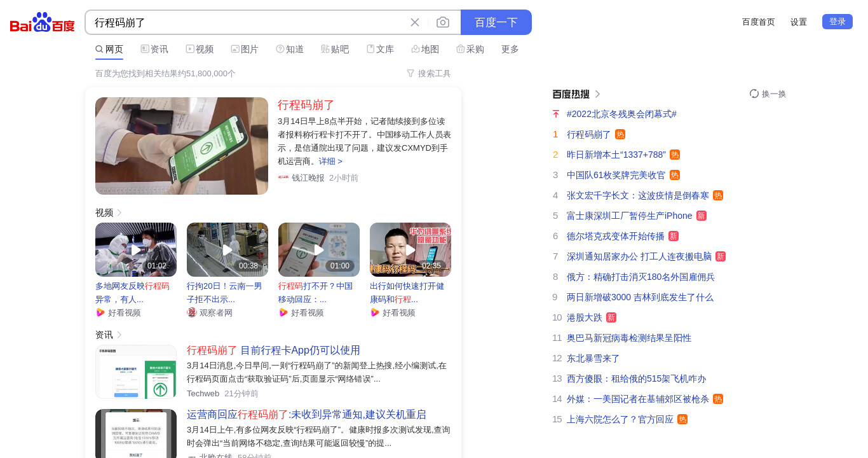Open hot search 张文宏千字长文

(638, 195)
